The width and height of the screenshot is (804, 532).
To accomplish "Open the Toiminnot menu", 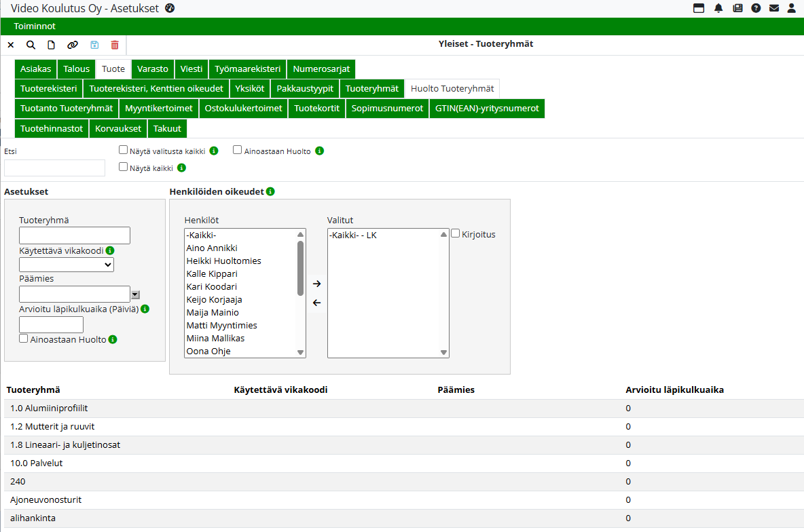I will pyautogui.click(x=35, y=26).
